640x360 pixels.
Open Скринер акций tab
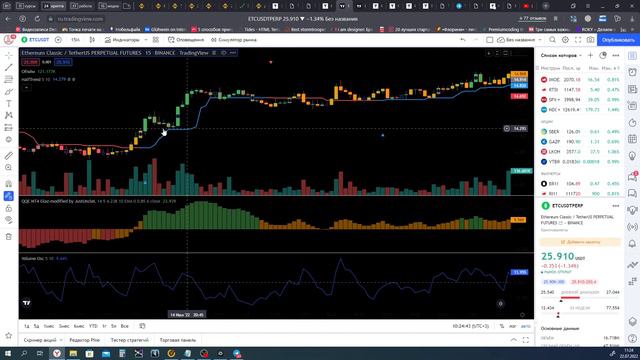click(40, 340)
